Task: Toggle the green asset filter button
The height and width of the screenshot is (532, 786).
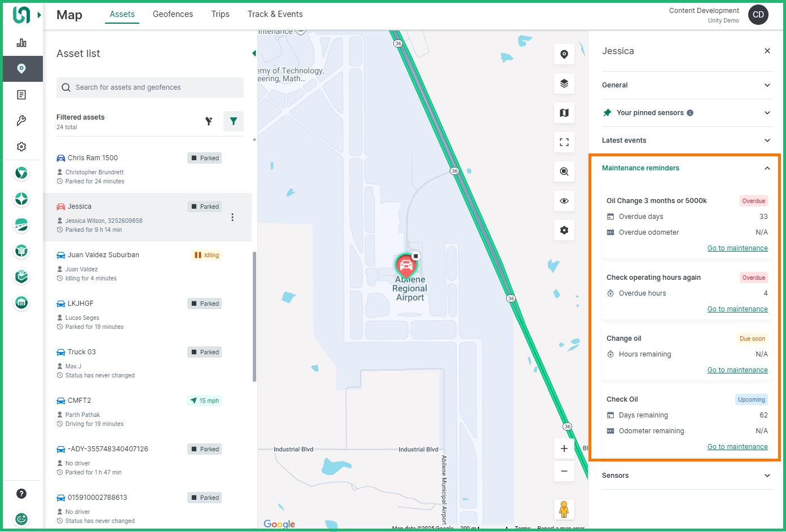Action: coord(233,121)
